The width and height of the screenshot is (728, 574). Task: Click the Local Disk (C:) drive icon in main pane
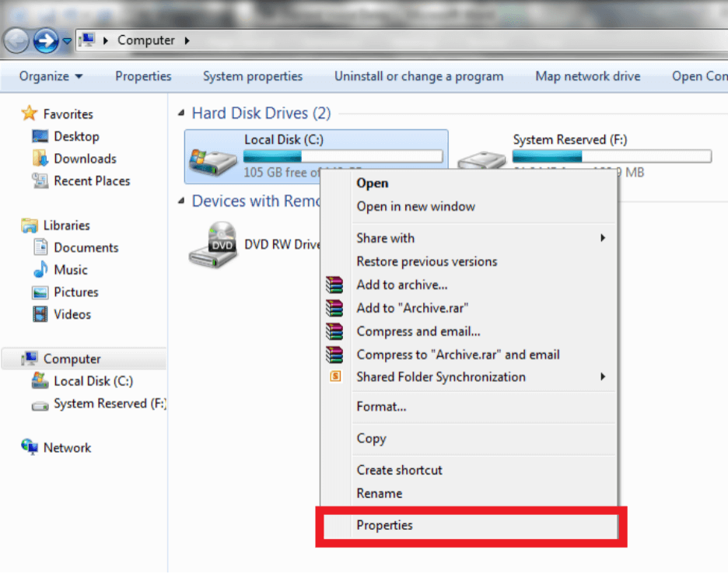pyautogui.click(x=212, y=163)
